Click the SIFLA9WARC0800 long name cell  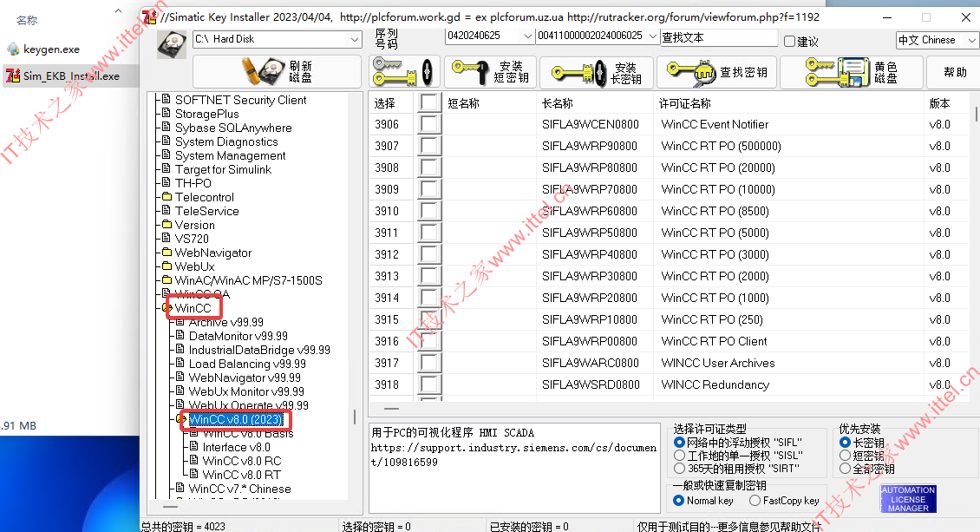[x=591, y=363]
